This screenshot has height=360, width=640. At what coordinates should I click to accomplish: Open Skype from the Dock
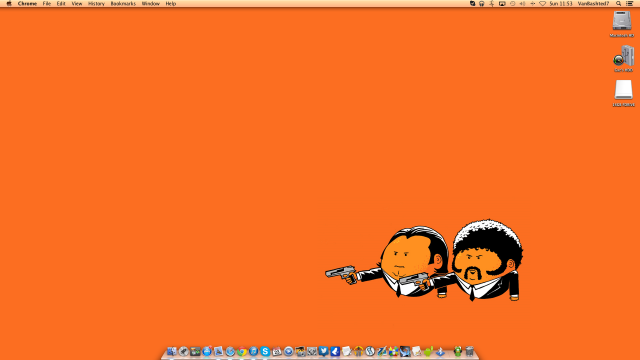[265, 351]
